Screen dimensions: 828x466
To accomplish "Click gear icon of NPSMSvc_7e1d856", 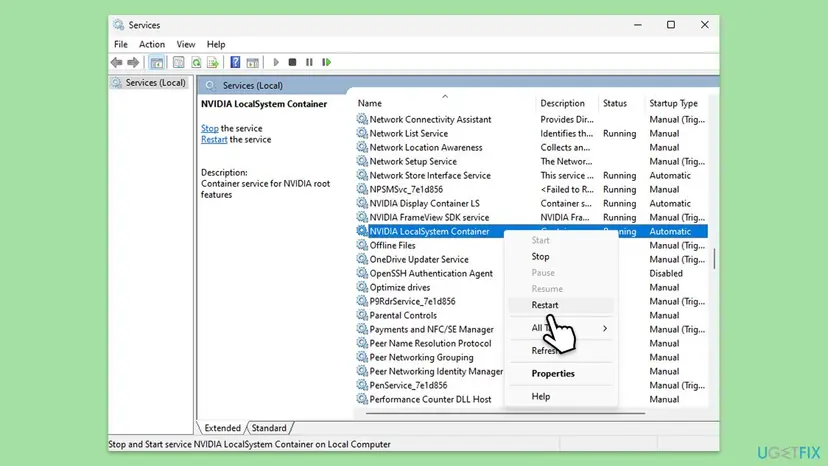I will point(362,189).
